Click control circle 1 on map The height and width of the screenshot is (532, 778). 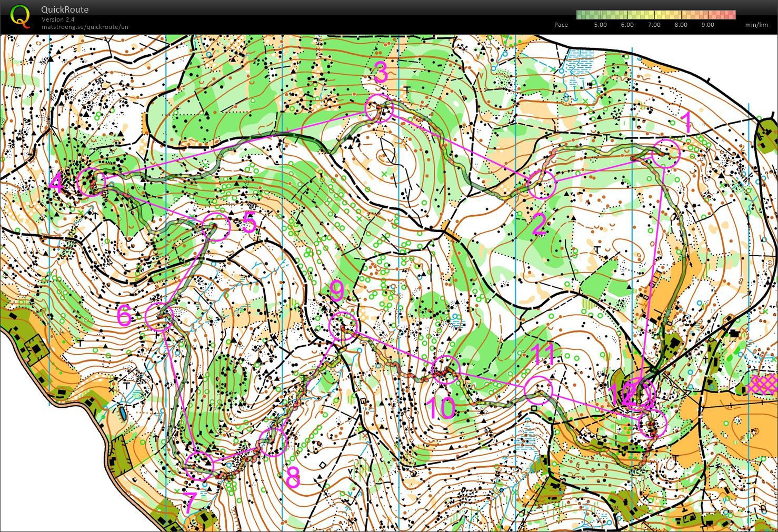point(666,154)
